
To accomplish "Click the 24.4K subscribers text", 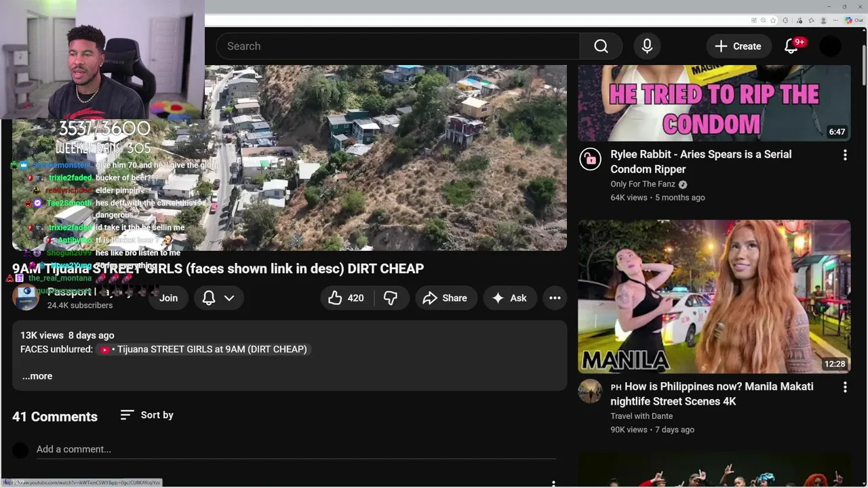I will coord(80,306).
